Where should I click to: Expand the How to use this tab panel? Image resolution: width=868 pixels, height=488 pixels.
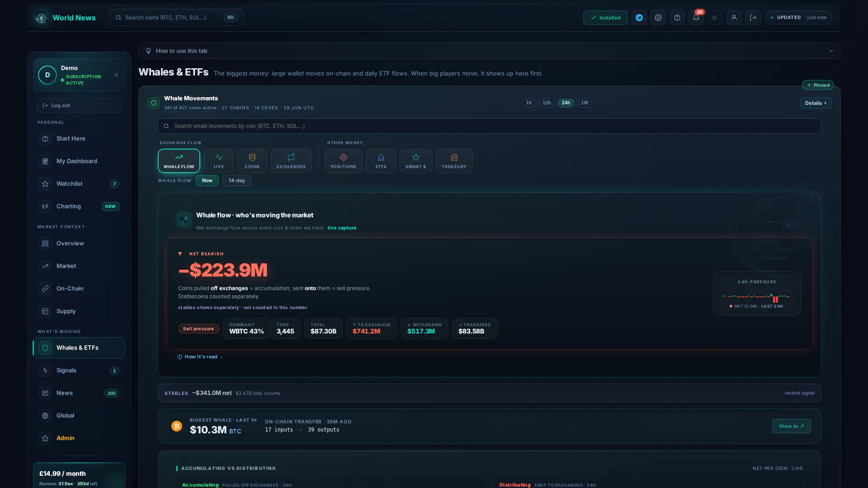(490, 51)
